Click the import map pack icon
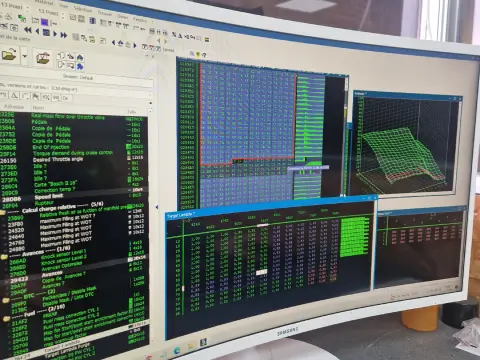The image size is (480, 360). coord(43,57)
